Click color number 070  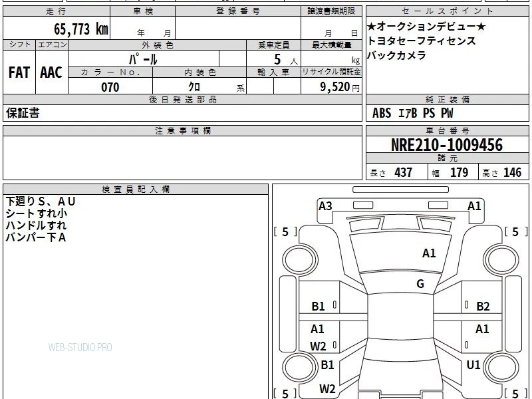point(110,87)
